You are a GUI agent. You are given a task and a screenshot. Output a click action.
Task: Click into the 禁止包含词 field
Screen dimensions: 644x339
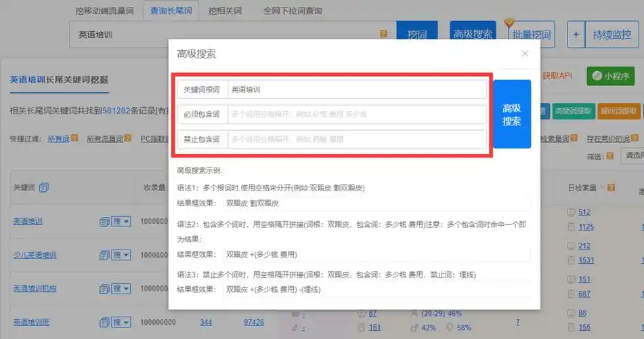coord(358,140)
